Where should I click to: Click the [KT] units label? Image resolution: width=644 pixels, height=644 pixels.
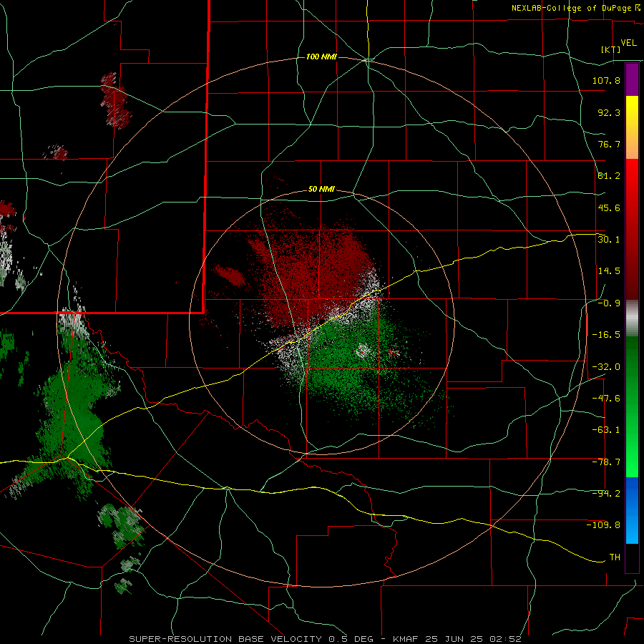(611, 49)
